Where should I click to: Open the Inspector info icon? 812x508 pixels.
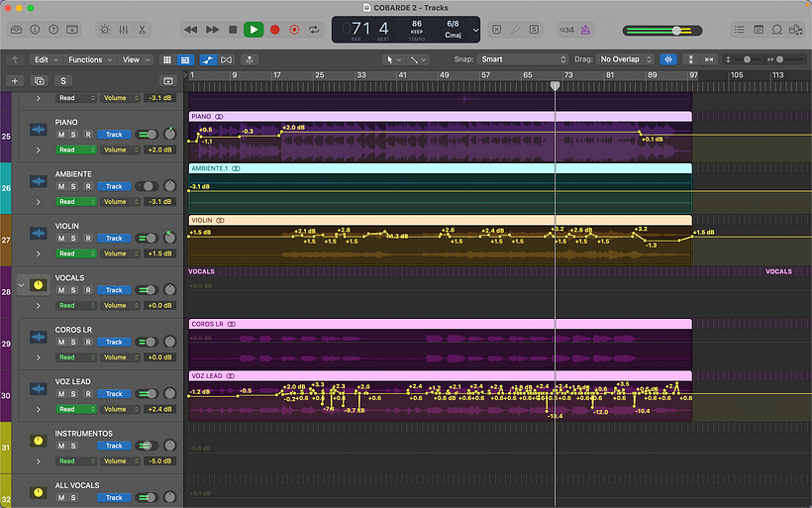click(x=36, y=30)
